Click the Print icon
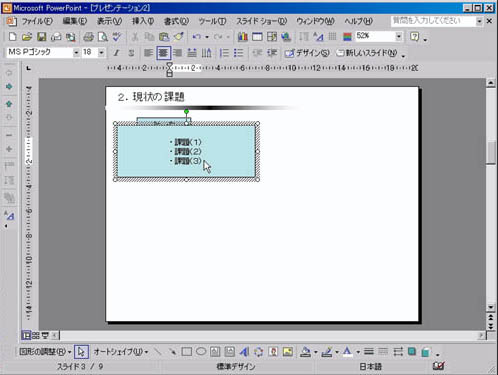This screenshot has width=498, height=375. (x=88, y=37)
